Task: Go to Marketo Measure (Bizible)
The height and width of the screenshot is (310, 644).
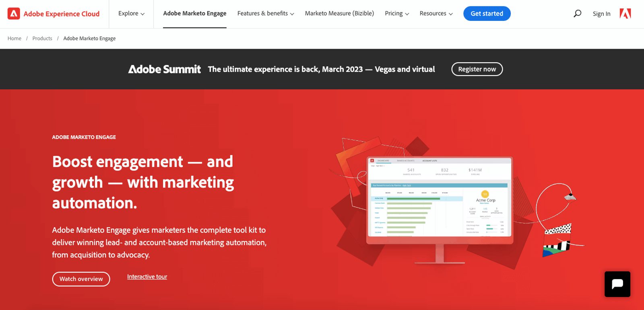Action: (339, 13)
